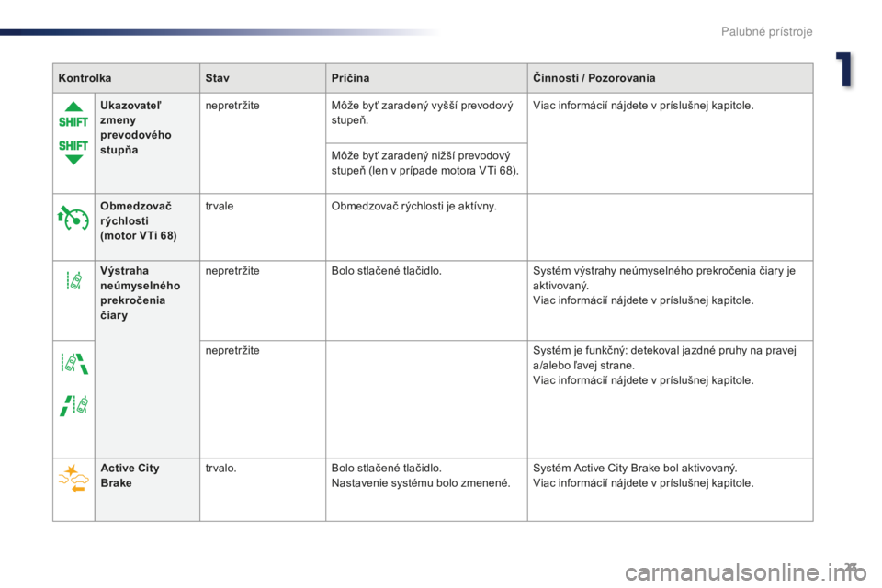This screenshot has height=588, width=882.
Task: Click the 'Obmedzovač rýchlosti (motor VTi 68)' label
Action: click(x=139, y=221)
